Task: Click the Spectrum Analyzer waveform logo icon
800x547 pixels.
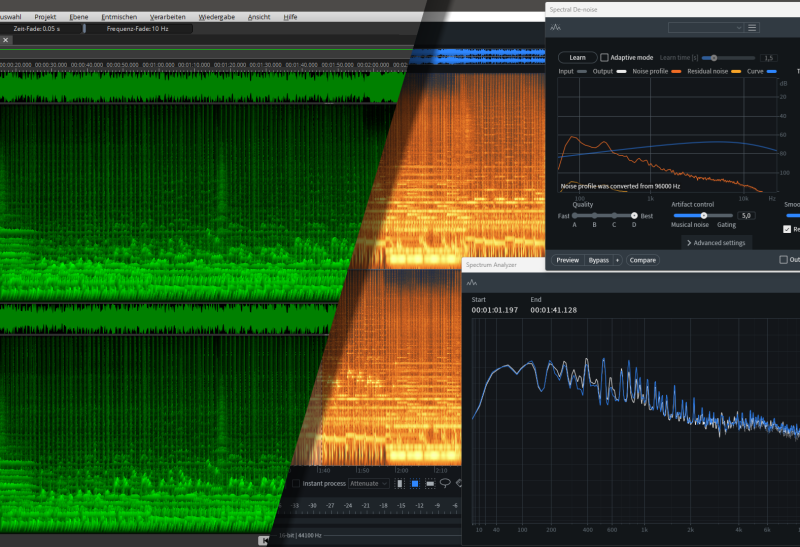Action: coord(472,283)
